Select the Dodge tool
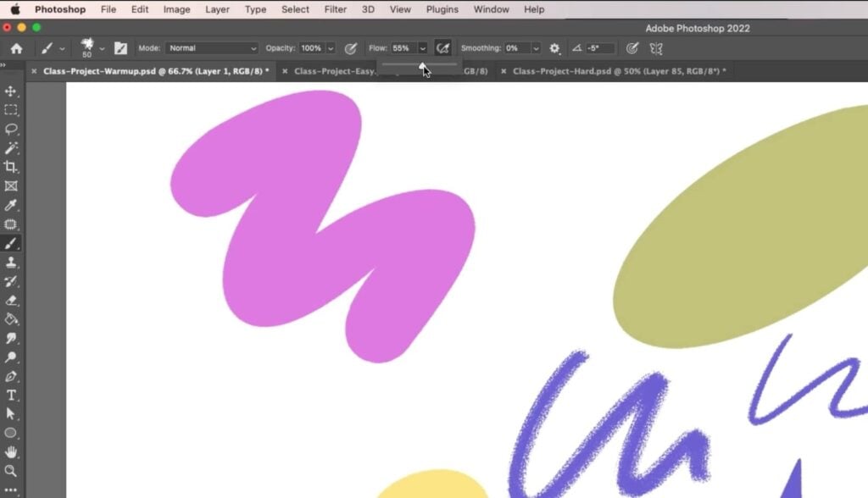The image size is (868, 498). pos(10,357)
